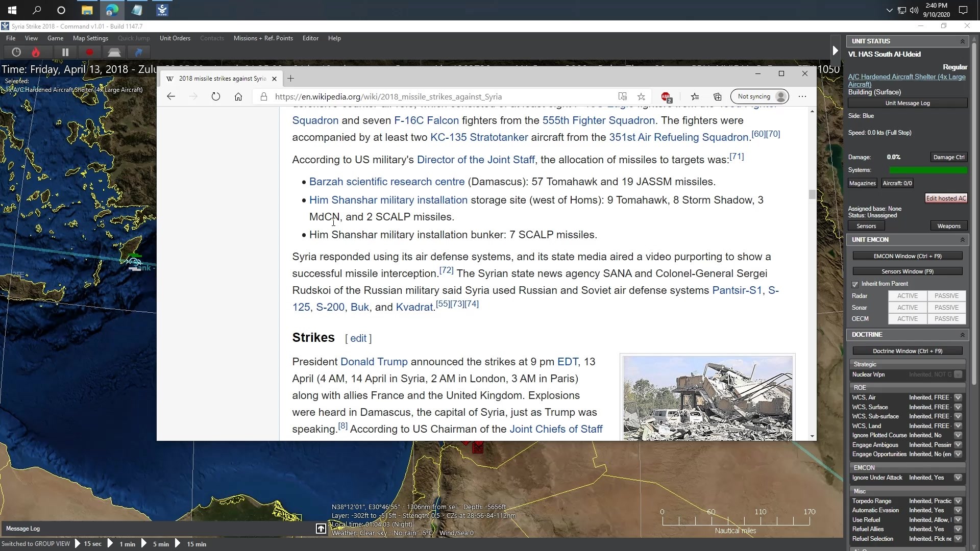Open the browser Favorites list icon
The image size is (980, 551).
pos(695,96)
